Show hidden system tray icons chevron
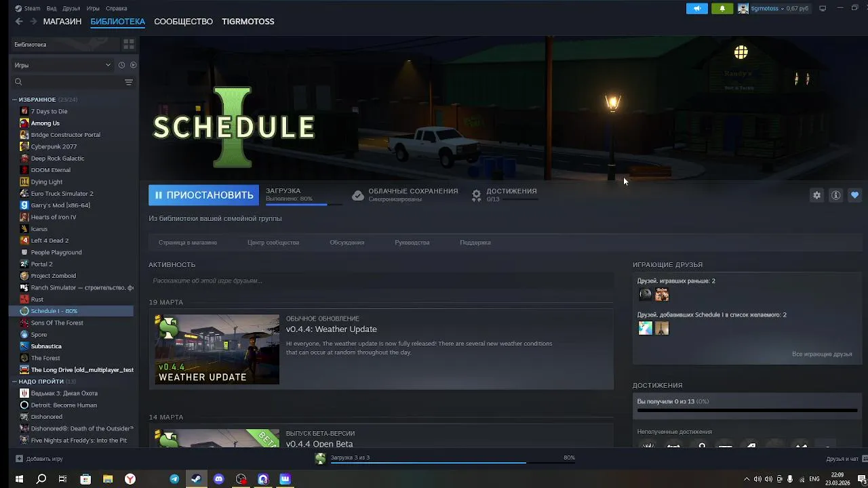 coord(747,479)
